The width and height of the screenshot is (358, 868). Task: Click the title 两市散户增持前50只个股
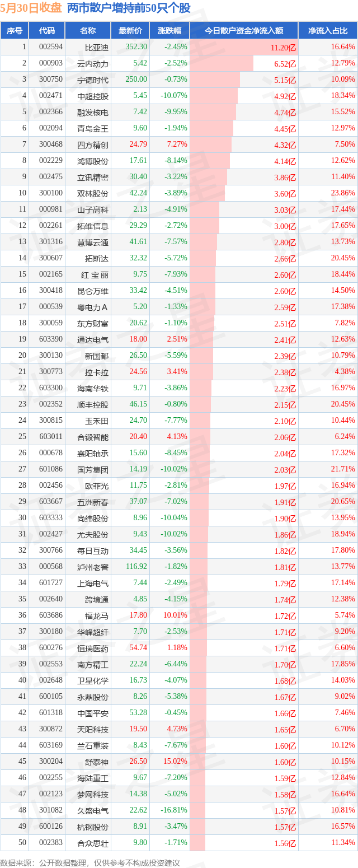coord(129,8)
